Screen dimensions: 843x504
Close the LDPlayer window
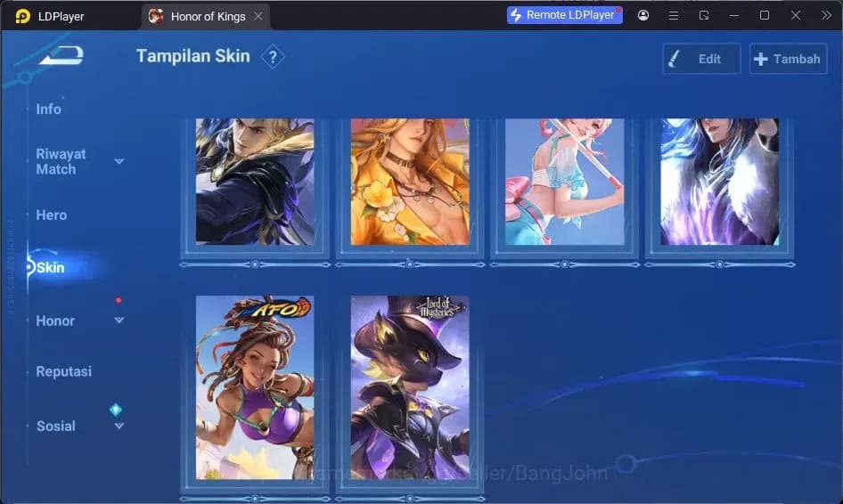point(796,15)
